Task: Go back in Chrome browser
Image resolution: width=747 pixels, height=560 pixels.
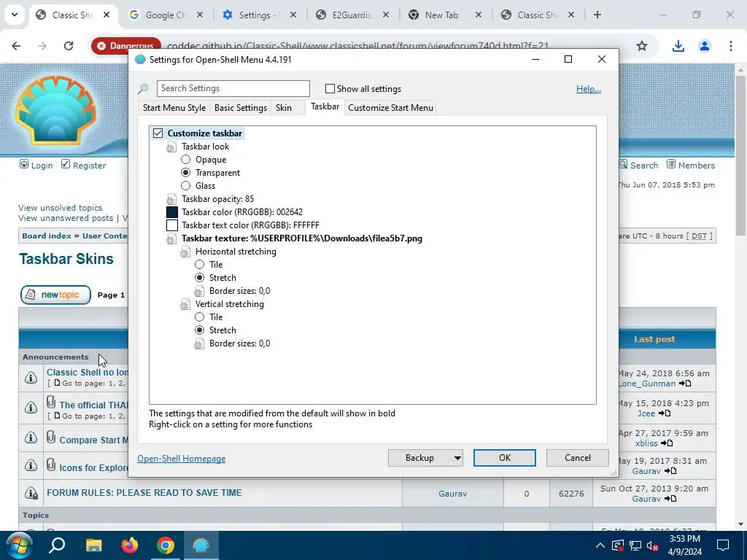Action: 16,46
